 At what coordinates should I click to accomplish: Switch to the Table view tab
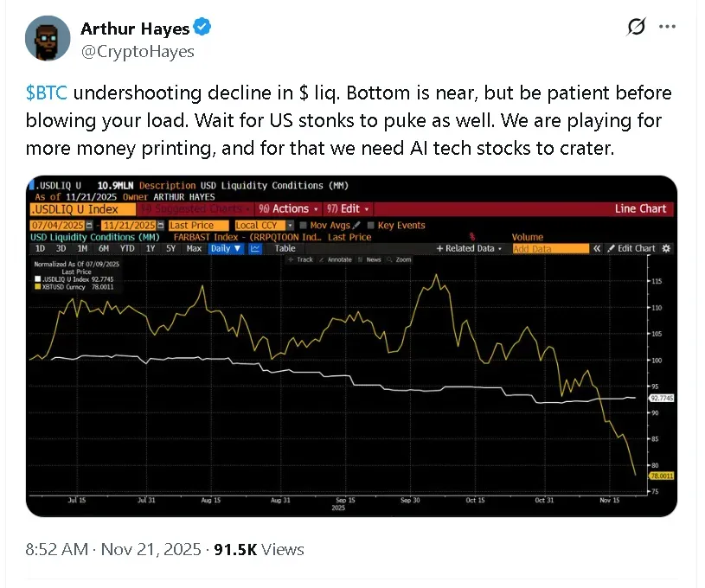pos(285,248)
